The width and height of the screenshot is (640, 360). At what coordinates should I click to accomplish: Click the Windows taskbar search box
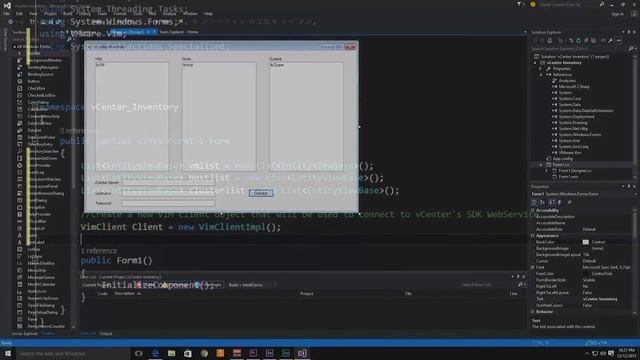pyautogui.click(x=73, y=353)
